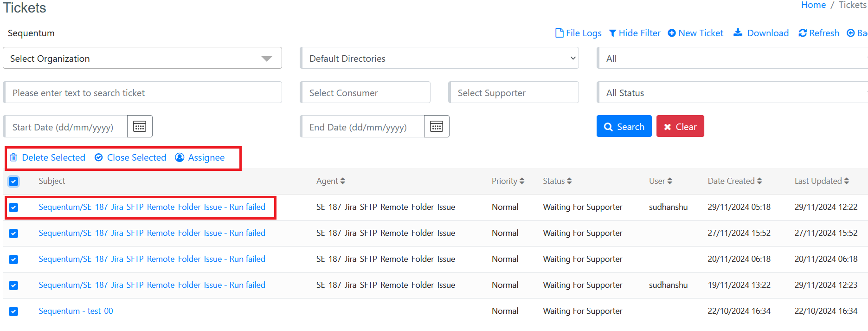This screenshot has height=331, width=868.
Task: Open ticket created 19/11/2024 13:22 subject link
Action: (x=152, y=285)
